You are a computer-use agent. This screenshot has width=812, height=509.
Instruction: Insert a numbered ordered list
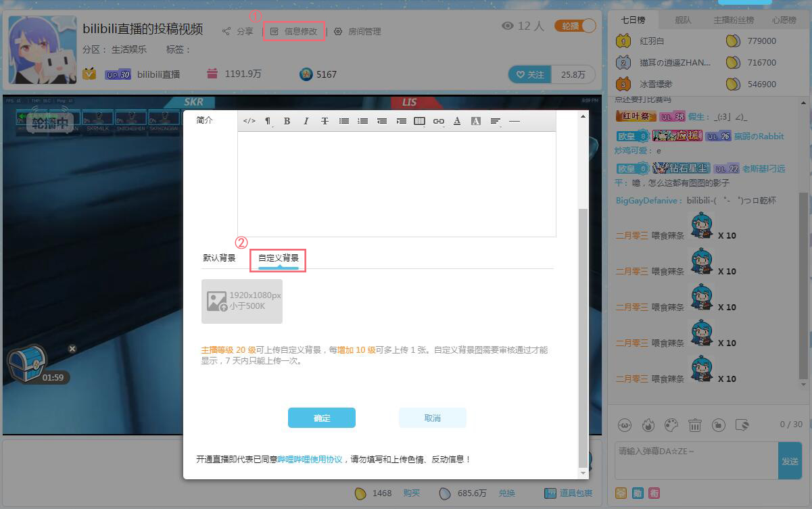coord(362,121)
